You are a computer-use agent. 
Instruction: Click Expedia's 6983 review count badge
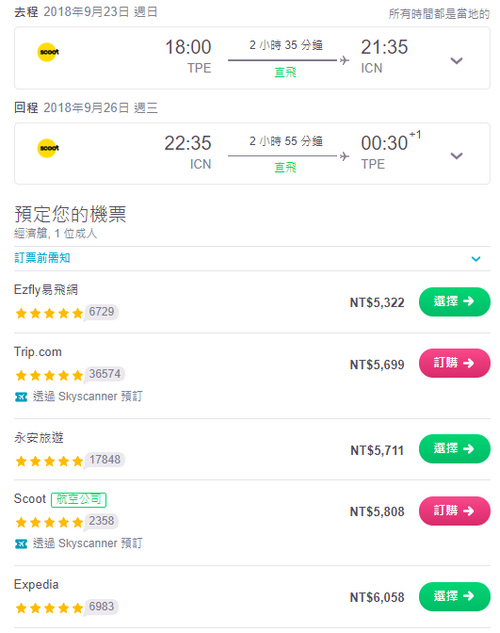pyautogui.click(x=102, y=607)
